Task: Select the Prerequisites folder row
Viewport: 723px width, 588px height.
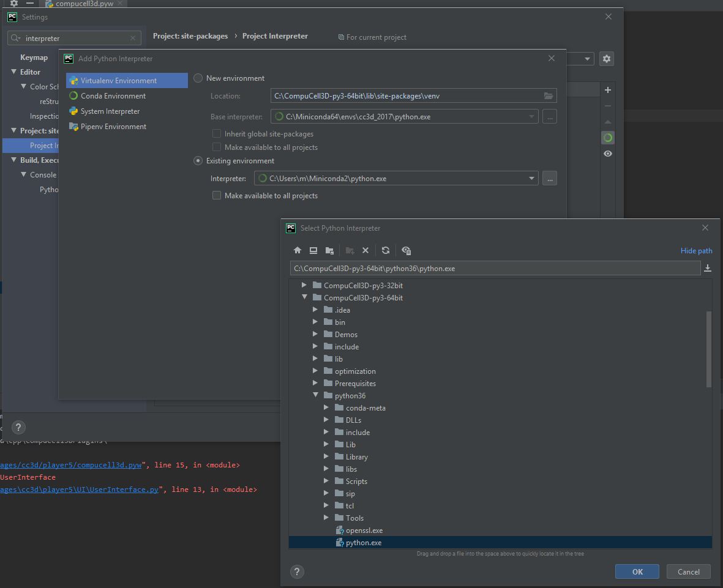Action: pyautogui.click(x=500, y=384)
